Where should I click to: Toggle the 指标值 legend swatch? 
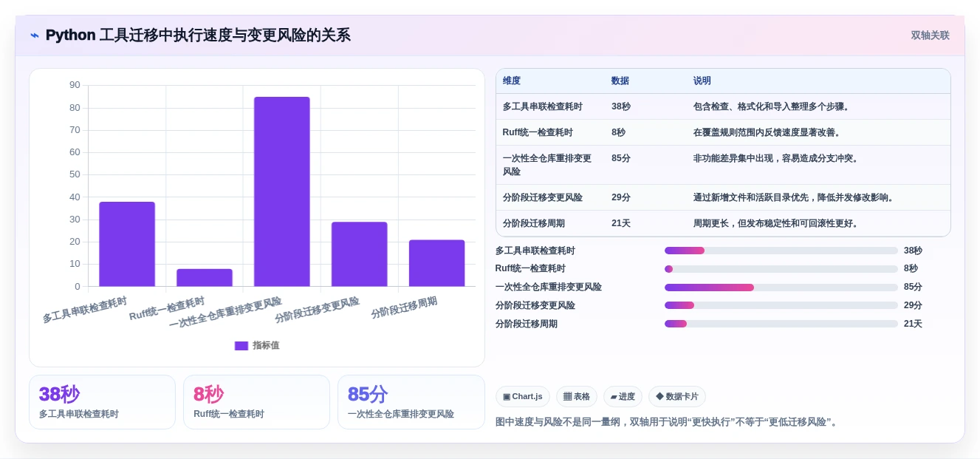point(241,345)
